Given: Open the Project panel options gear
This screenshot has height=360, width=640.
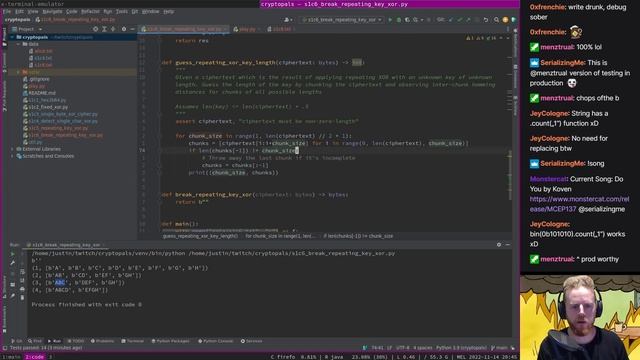Looking at the screenshot, I should pos(124,29).
